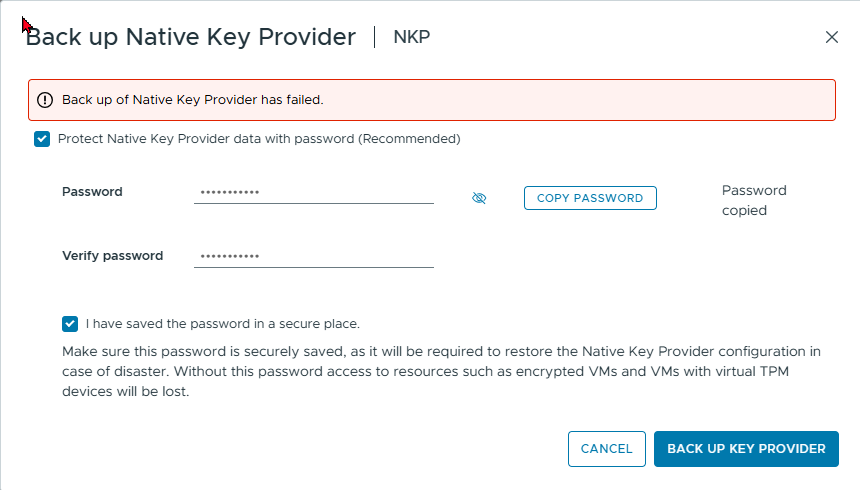Click the Protect data with password label
Screen dimensions: 860x490
click(259, 139)
